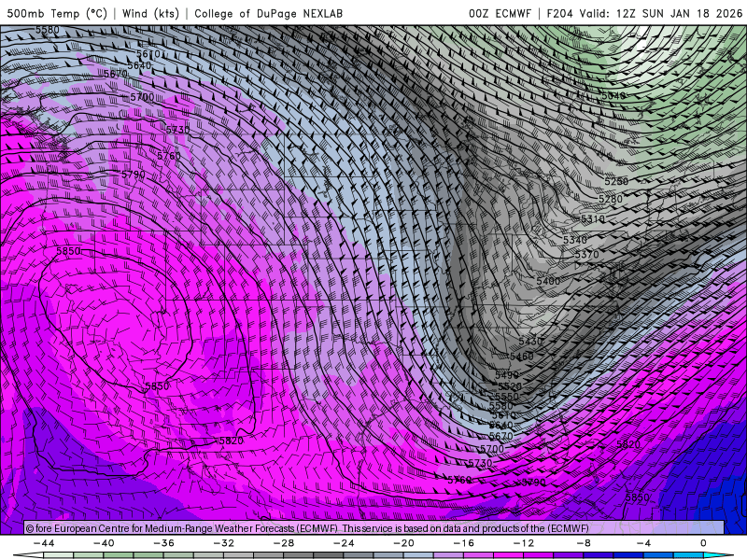
Task: Click the 5280 height contour label
Action: pyautogui.click(x=611, y=199)
